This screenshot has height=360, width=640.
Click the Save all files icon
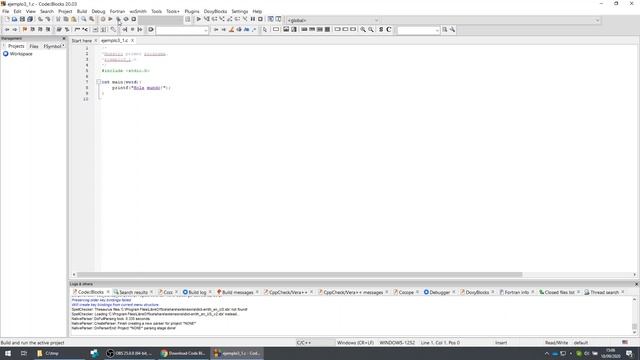pos(30,19)
